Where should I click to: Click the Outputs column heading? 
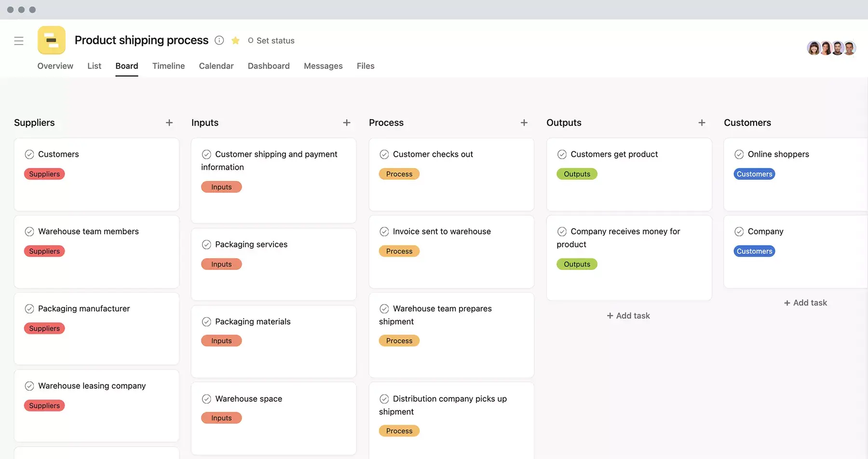564,122
